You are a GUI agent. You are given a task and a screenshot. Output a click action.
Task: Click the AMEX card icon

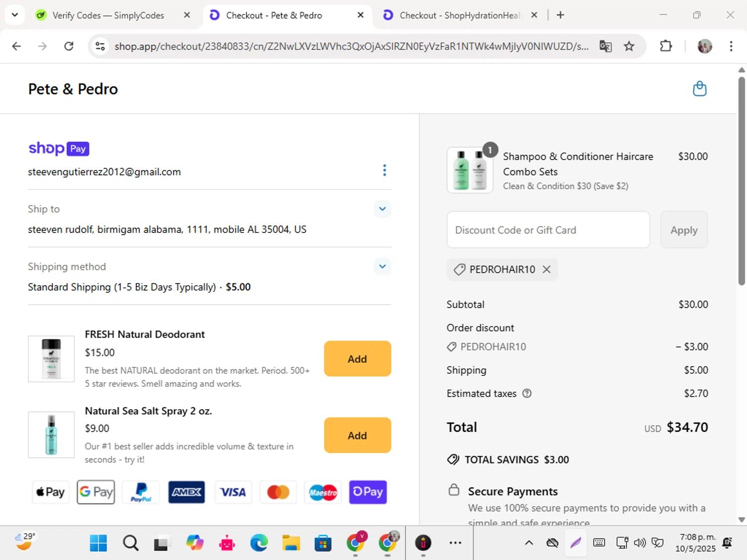187,492
